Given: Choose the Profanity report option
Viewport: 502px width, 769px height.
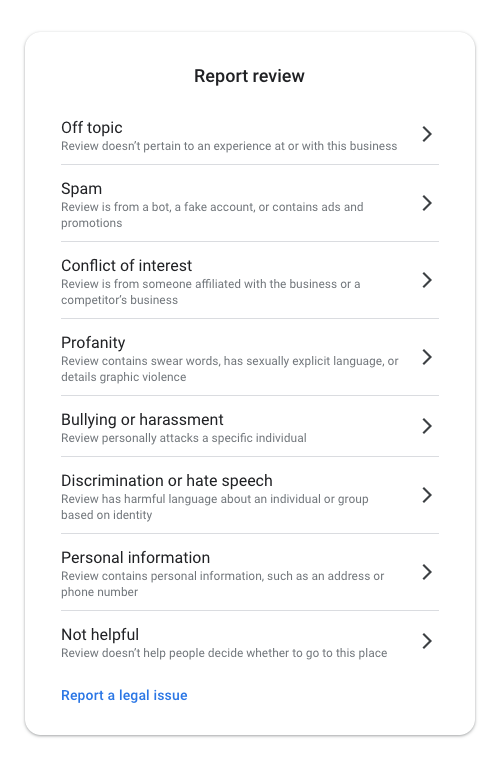Looking at the screenshot, I should tap(250, 358).
